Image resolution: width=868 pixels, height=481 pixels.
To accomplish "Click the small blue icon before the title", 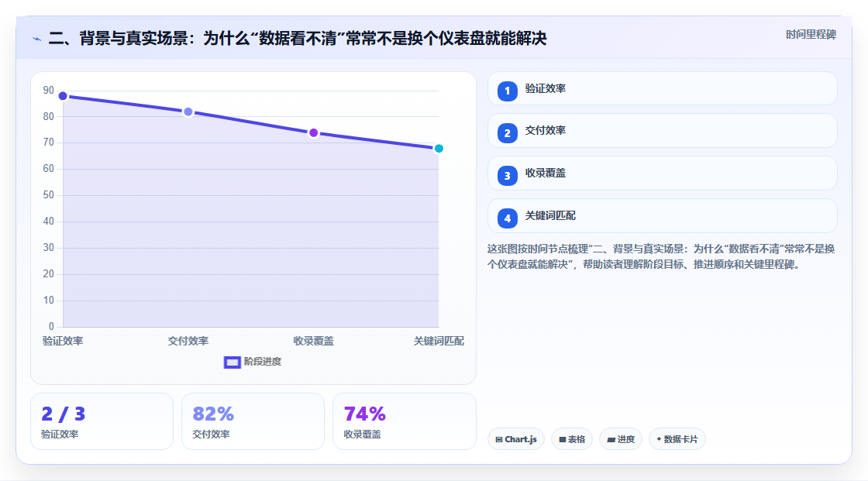I will 37,39.
